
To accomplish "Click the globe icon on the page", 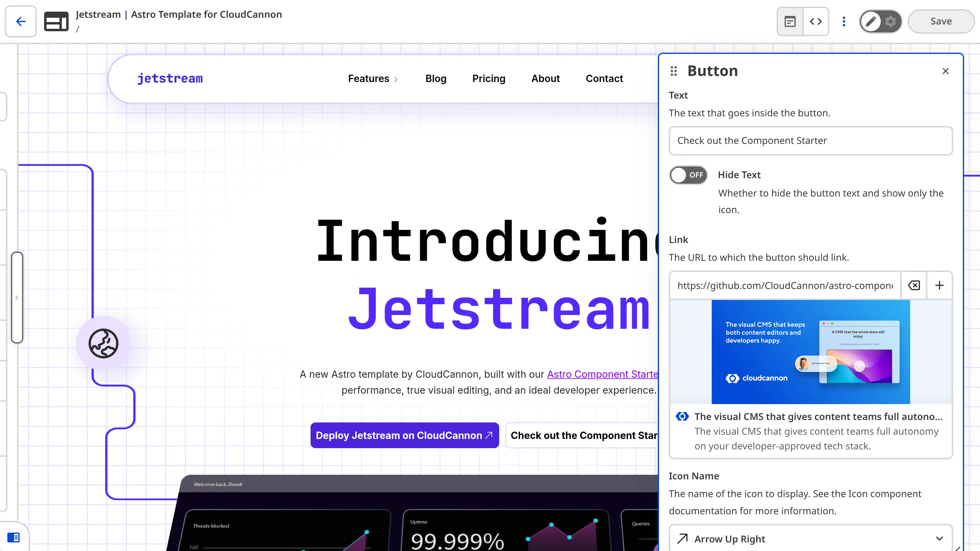I will coord(104,343).
